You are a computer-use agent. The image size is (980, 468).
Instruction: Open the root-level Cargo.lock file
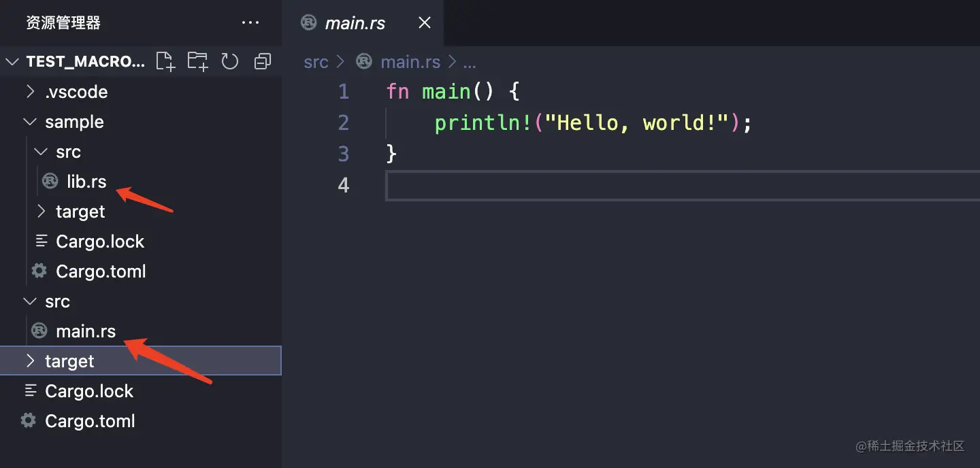pos(89,391)
